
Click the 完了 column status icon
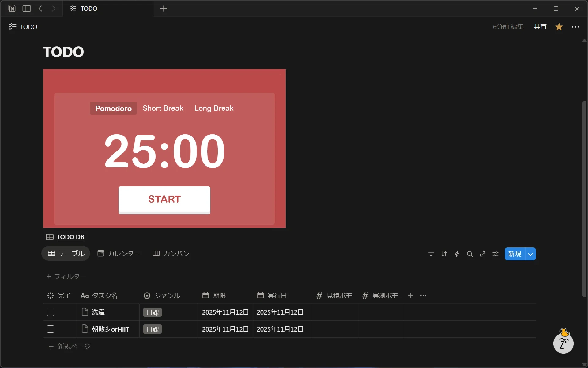[x=51, y=296]
